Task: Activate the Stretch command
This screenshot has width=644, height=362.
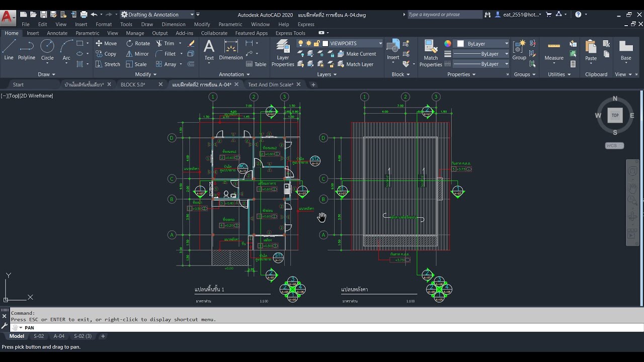Action: point(108,64)
